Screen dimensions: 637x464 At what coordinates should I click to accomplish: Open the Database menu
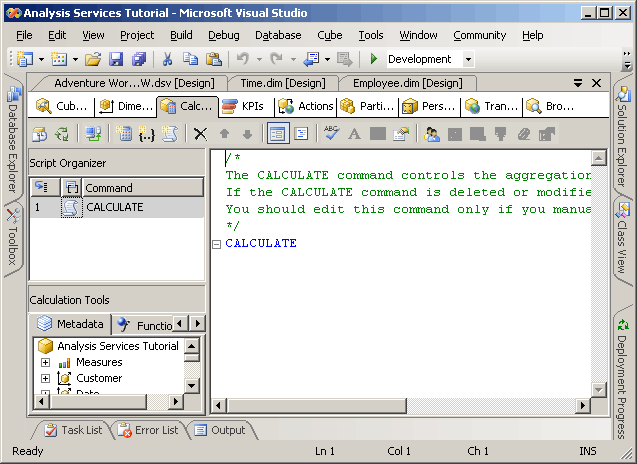pyautogui.click(x=278, y=35)
